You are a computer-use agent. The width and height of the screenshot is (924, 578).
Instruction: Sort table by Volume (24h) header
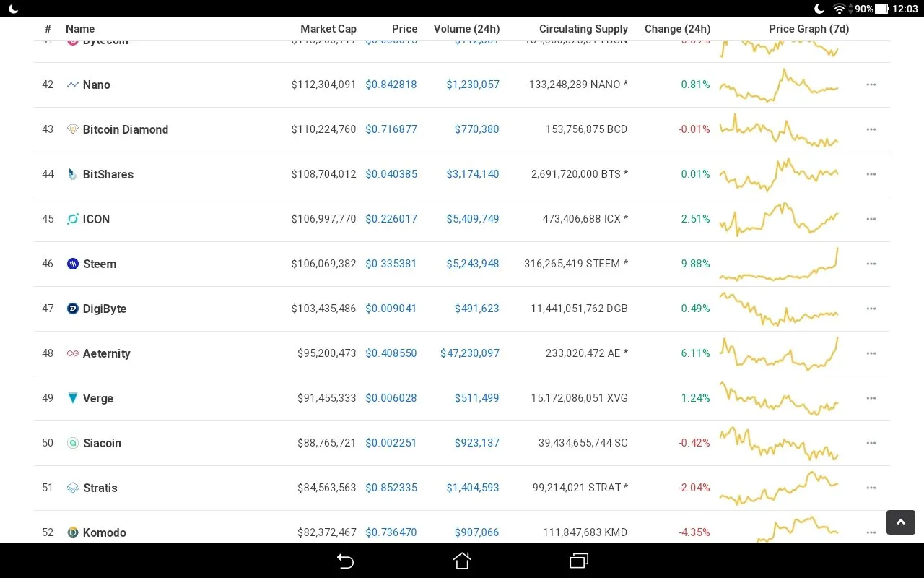coord(466,29)
